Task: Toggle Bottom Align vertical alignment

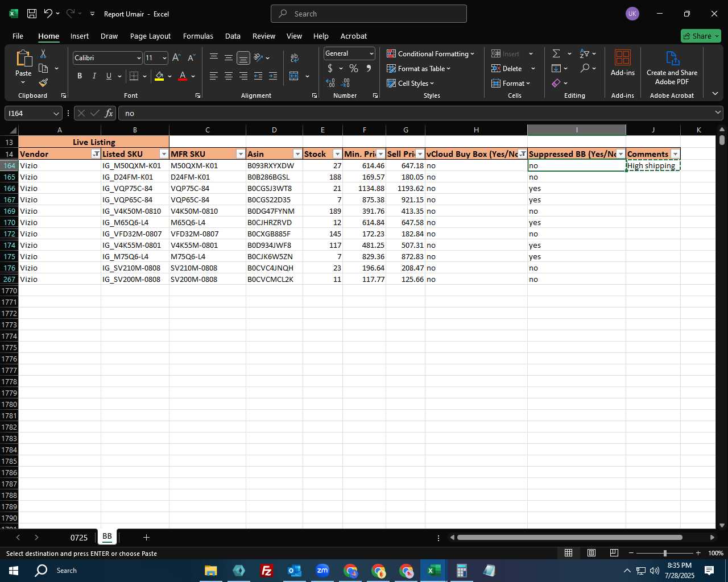Action: click(243, 58)
